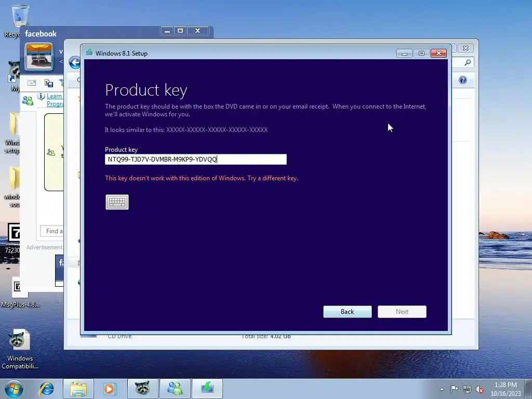Switch to Messenger on the taskbar
Screen dimensions: 532x399
[175, 389]
